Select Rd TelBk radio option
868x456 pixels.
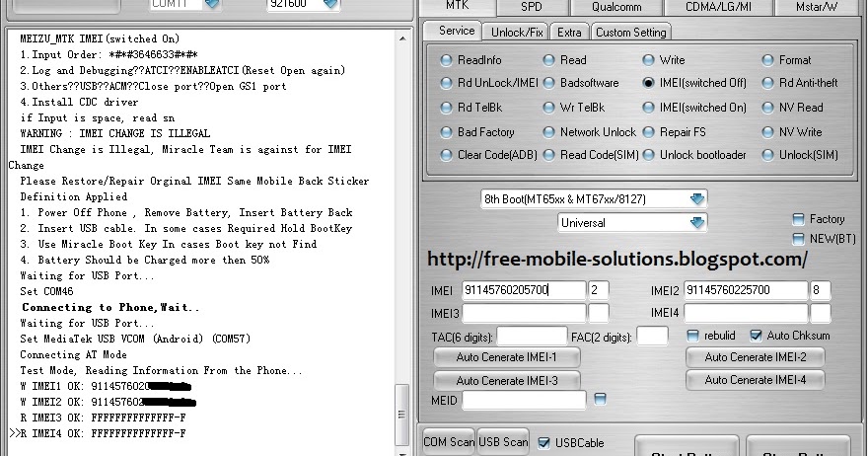[446, 108]
